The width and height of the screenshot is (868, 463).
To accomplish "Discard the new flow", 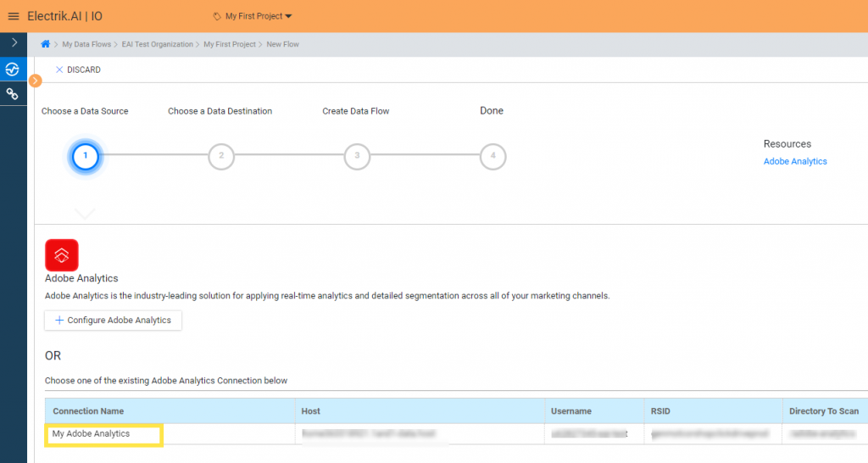I will (x=78, y=70).
